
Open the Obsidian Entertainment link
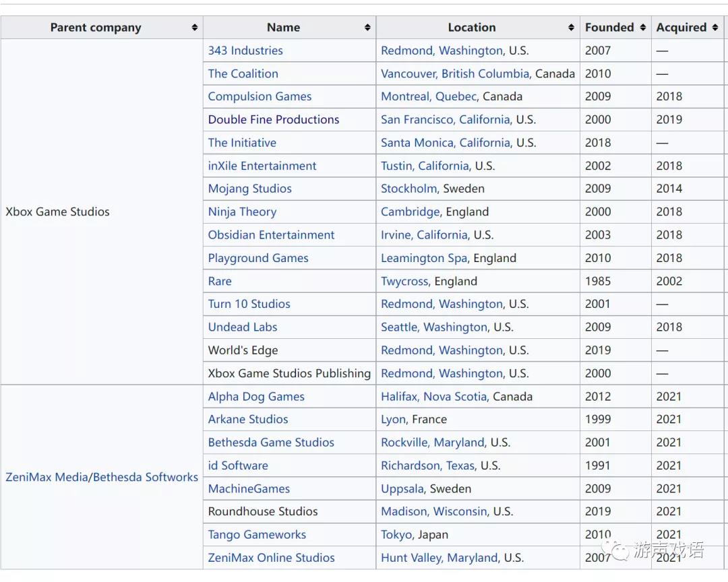click(271, 235)
